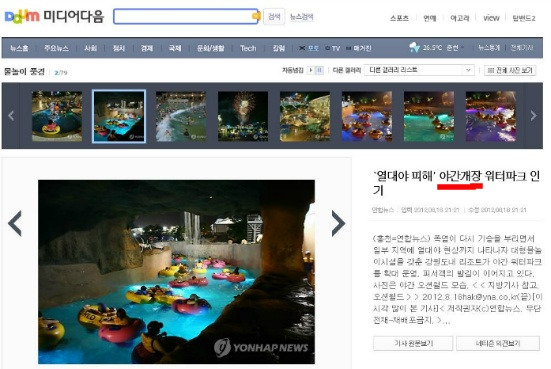The width and height of the screenshot is (551, 369).
Task: Click the 기사 원문보기 button
Action: click(x=413, y=343)
